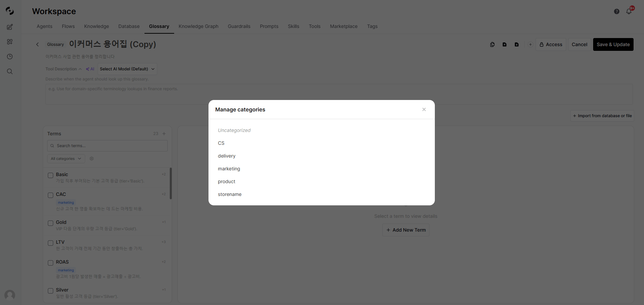This screenshot has width=644, height=305.
Task: Go back using the left arrow
Action: tap(37, 44)
